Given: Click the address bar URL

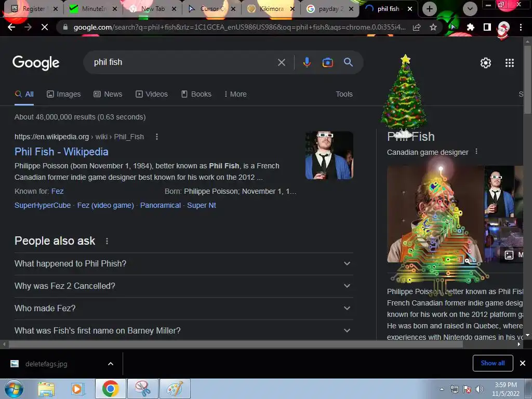Looking at the screenshot, I should [239, 28].
